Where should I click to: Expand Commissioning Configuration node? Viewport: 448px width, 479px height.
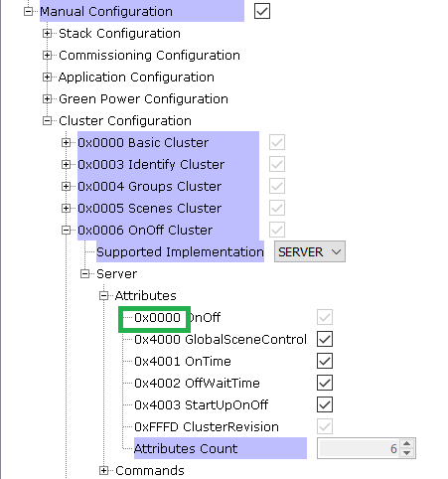click(x=48, y=56)
